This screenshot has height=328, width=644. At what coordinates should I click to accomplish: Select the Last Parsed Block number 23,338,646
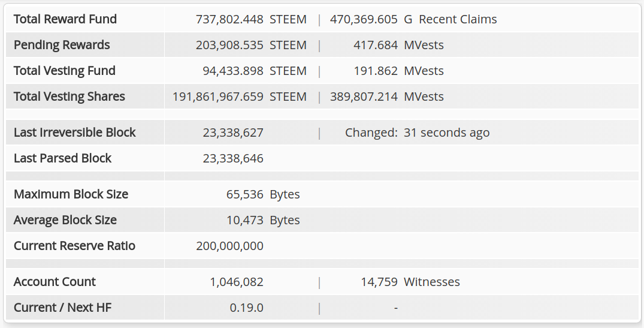[x=233, y=158]
